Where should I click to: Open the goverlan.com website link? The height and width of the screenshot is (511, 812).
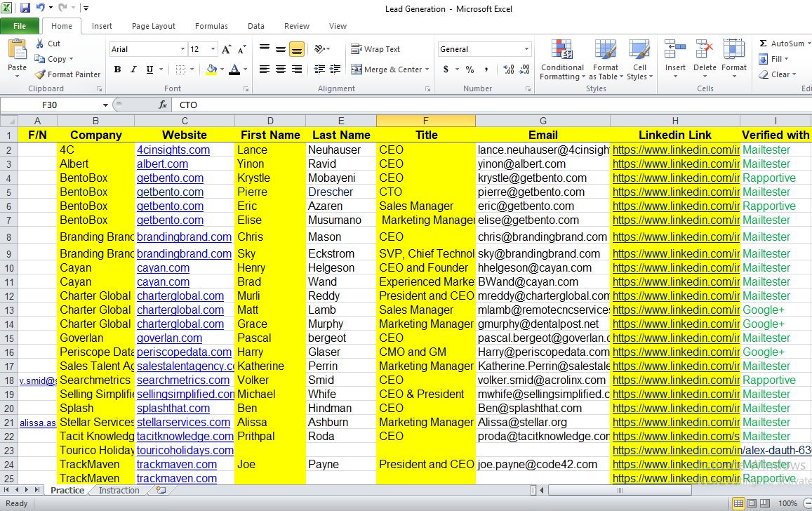169,338
